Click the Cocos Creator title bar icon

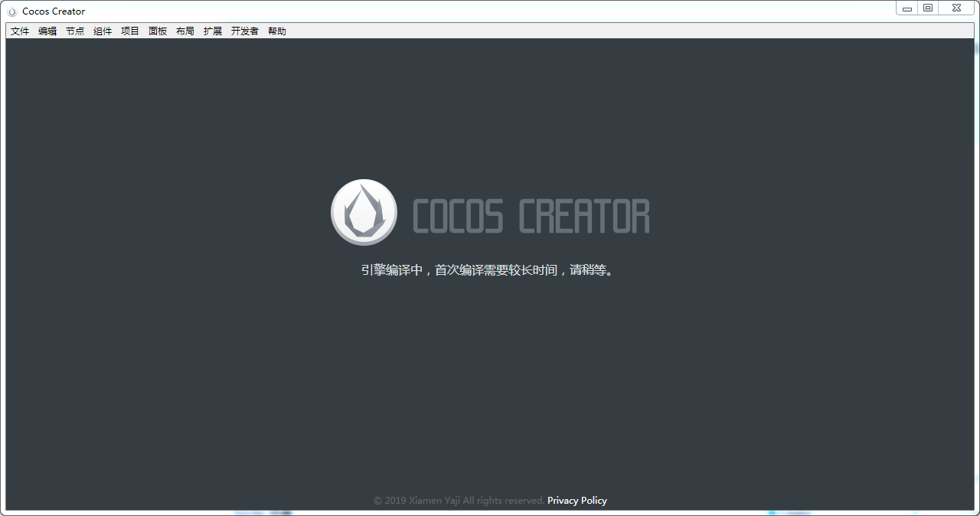pyautogui.click(x=12, y=11)
